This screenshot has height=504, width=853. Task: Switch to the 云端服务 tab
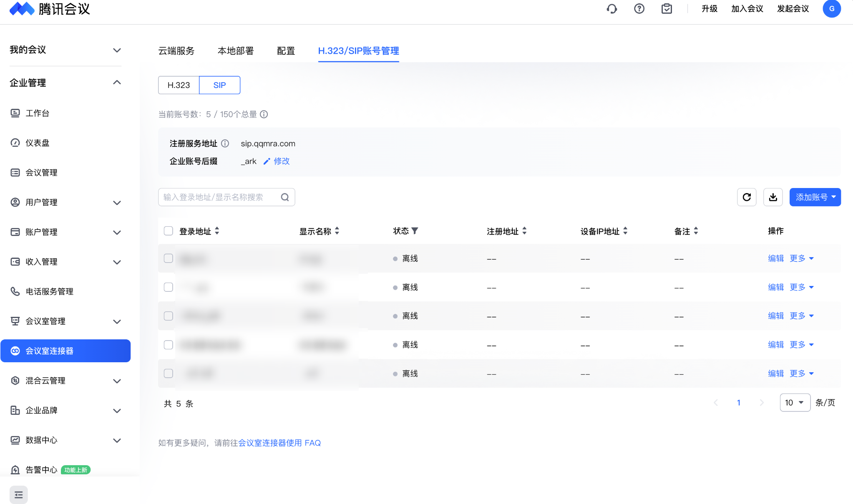coord(176,51)
